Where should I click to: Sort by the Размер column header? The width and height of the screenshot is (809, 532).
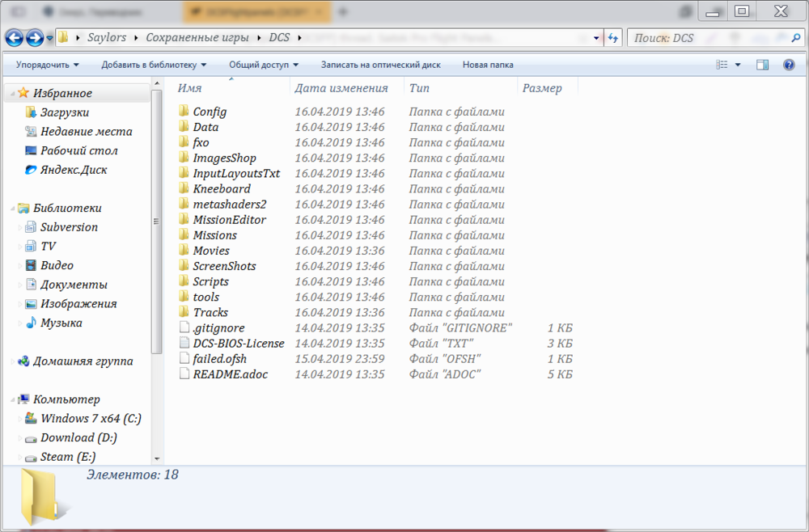pyautogui.click(x=548, y=87)
